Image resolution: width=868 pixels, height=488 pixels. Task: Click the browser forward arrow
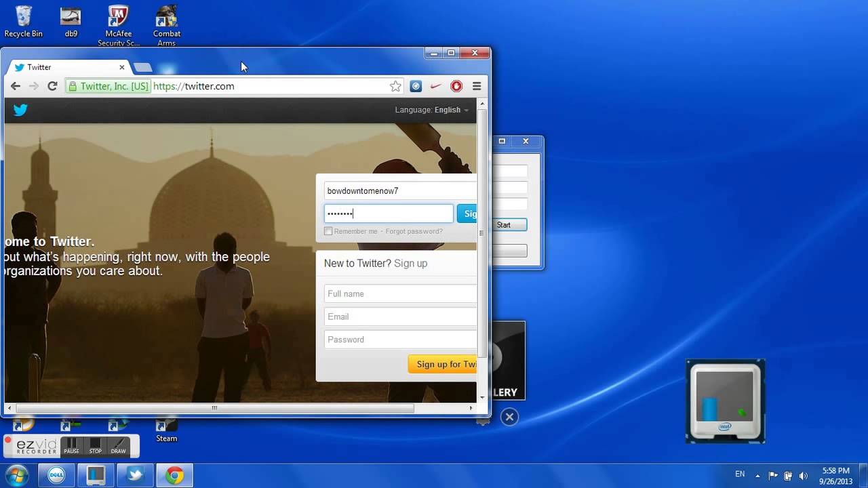(x=34, y=86)
